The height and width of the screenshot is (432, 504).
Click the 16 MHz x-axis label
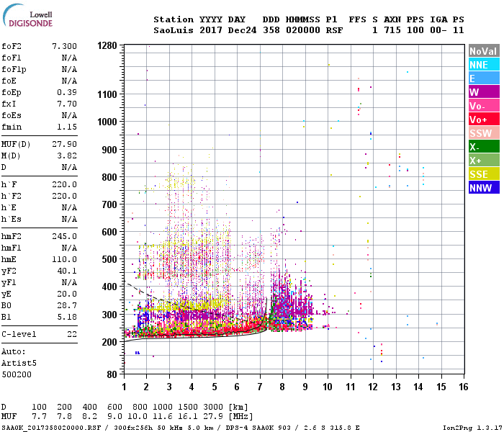pos(463,387)
